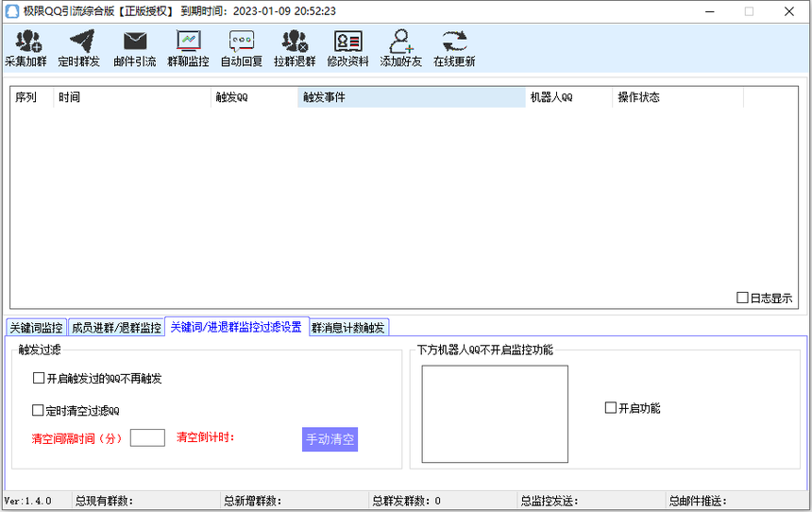Open the 采集加群 tool
This screenshot has height=512, width=812.
coord(25,48)
